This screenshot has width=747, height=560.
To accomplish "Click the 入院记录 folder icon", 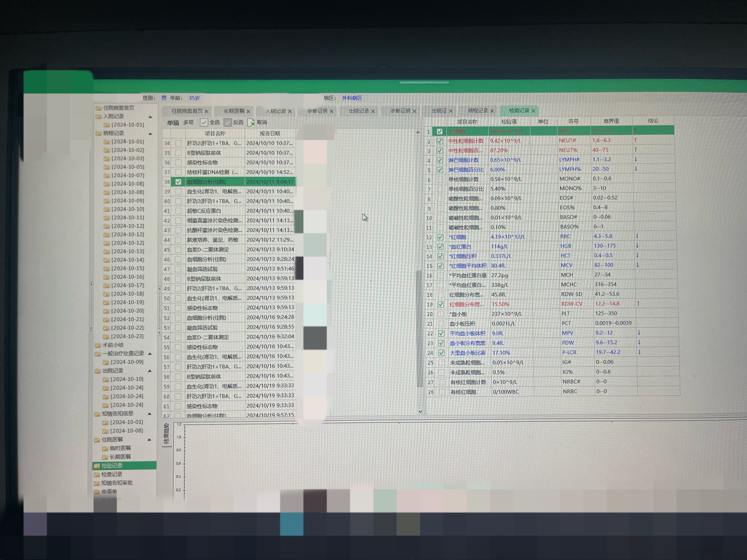I will [99, 116].
